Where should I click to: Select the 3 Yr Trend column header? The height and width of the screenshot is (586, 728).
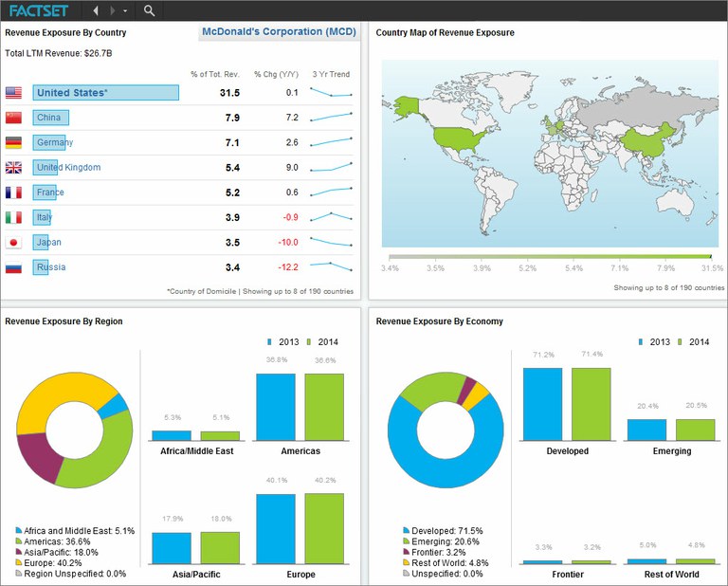tap(331, 74)
